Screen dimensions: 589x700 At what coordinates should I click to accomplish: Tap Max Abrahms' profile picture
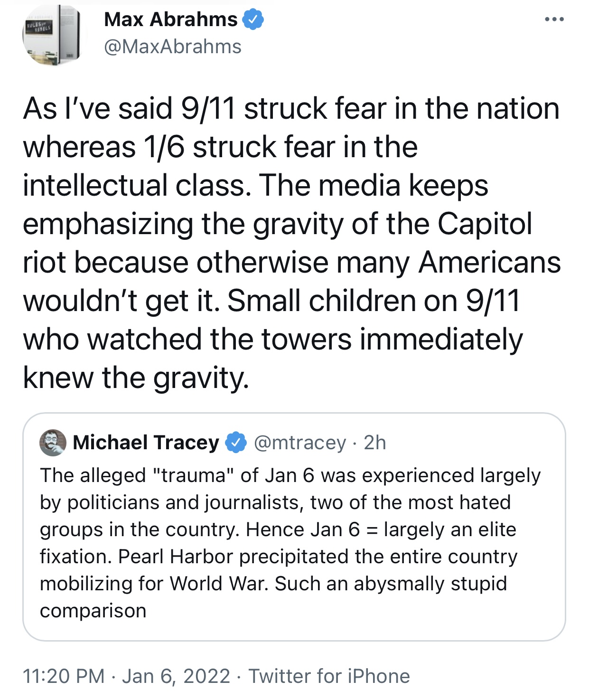(x=52, y=36)
